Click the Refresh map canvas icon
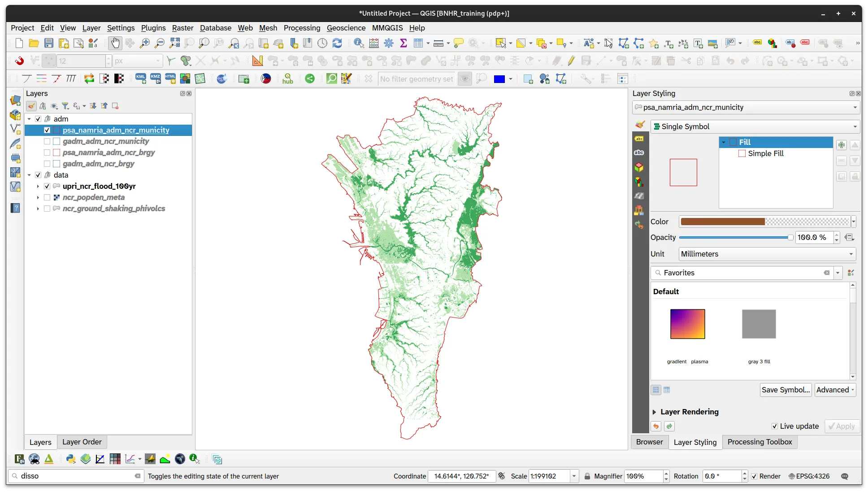This screenshot has height=492, width=868. click(337, 43)
